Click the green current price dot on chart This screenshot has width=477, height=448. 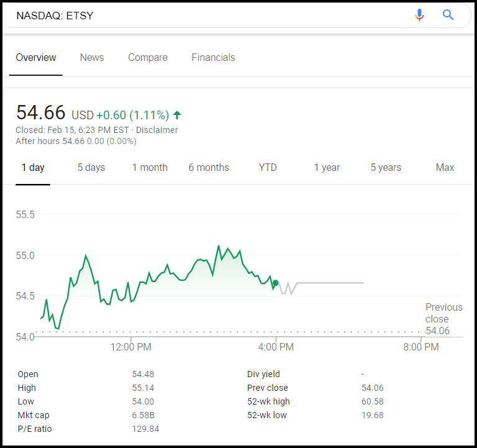point(276,283)
